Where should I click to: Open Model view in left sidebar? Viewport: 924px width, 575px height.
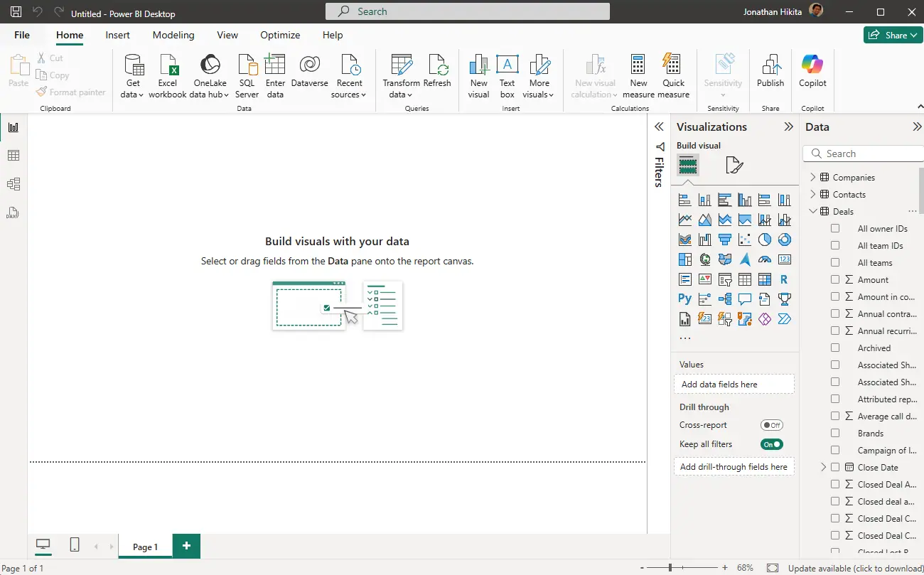(x=13, y=184)
